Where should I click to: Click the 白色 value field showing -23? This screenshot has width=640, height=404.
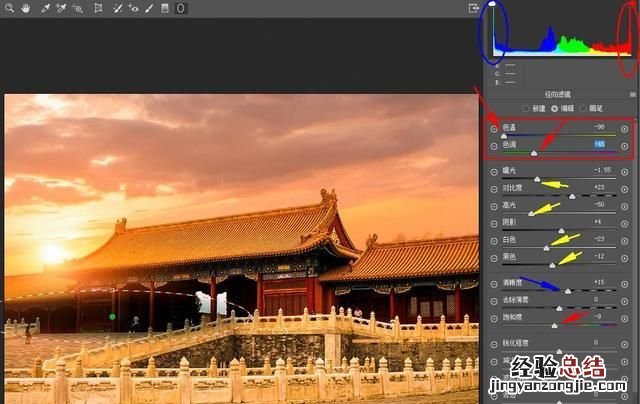click(599, 238)
